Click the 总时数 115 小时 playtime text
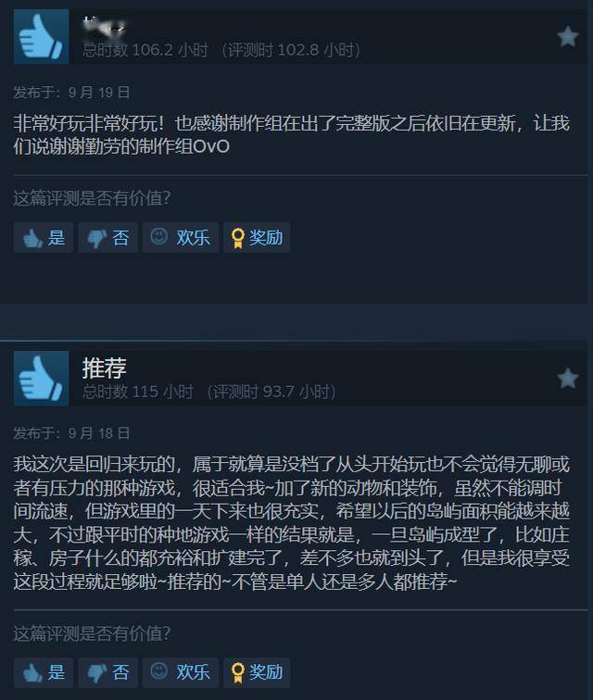593x700 pixels. [x=138, y=392]
